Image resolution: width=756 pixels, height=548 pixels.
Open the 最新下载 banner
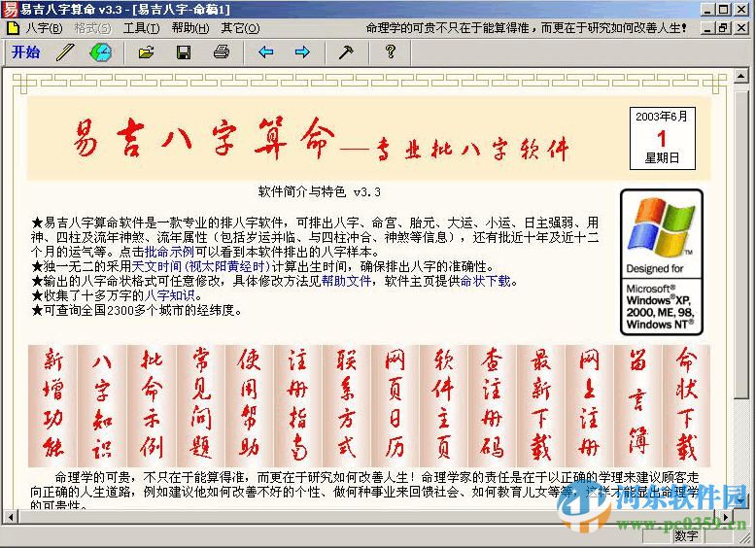(x=540, y=405)
